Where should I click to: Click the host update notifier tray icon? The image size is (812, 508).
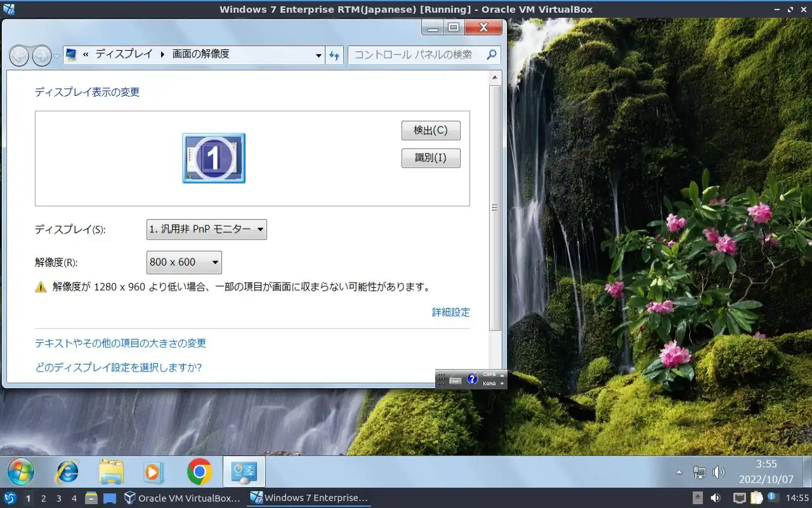tap(773, 497)
